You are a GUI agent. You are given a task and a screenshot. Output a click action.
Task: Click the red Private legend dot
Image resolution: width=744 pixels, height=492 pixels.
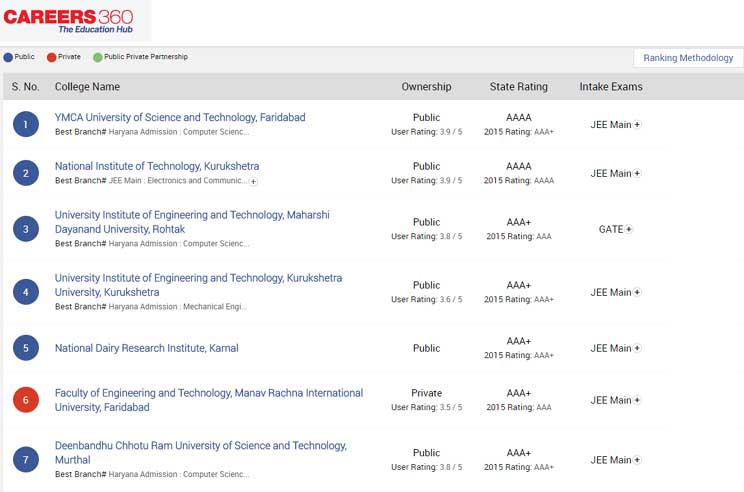[x=52, y=57]
